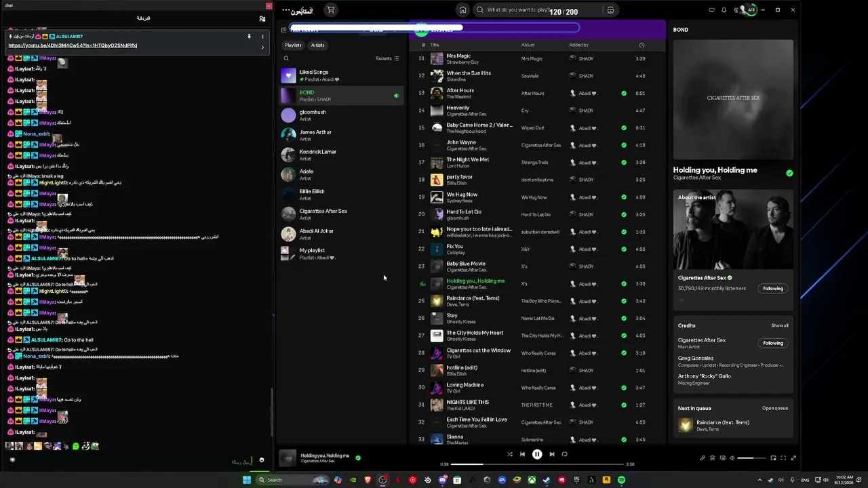The image size is (868, 488).
Task: Toggle the saved checkmark in Now Playing panel
Action: tap(789, 173)
